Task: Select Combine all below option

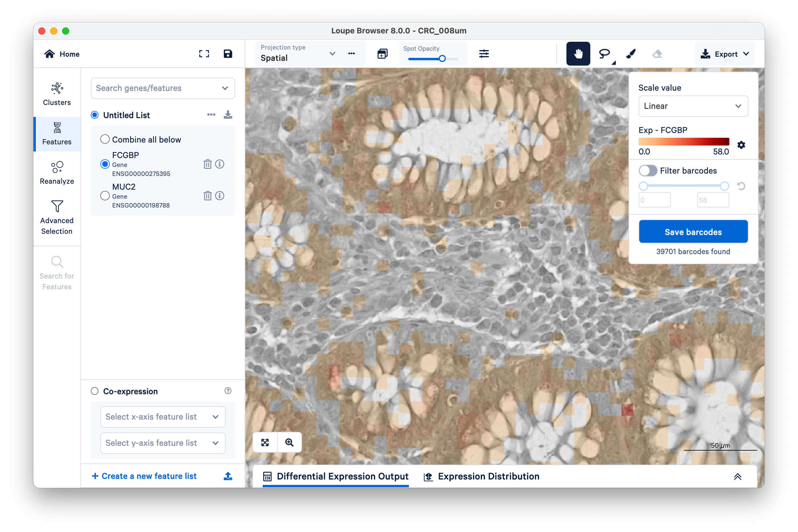Action: point(105,140)
